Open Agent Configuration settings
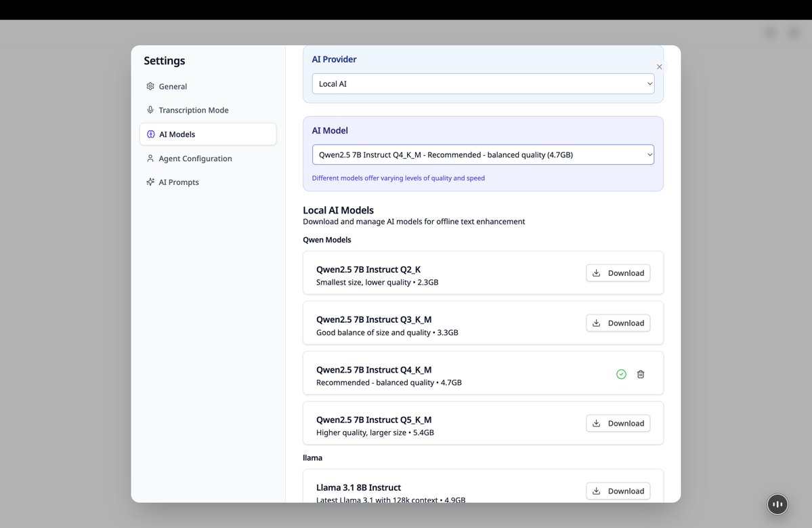812x528 pixels. click(x=208, y=158)
